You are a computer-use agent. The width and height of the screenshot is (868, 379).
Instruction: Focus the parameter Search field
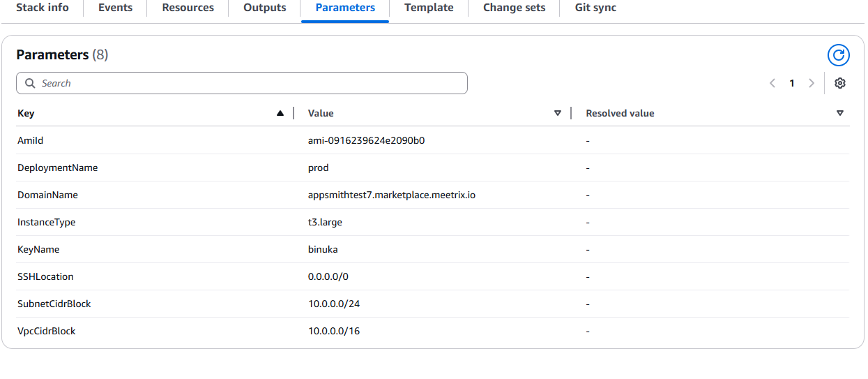click(241, 83)
